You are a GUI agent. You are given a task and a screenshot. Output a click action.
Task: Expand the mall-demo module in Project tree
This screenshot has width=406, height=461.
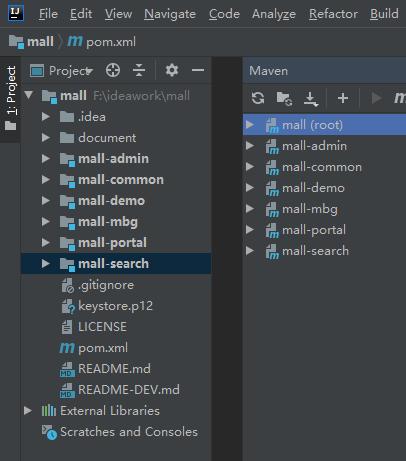click(46, 201)
